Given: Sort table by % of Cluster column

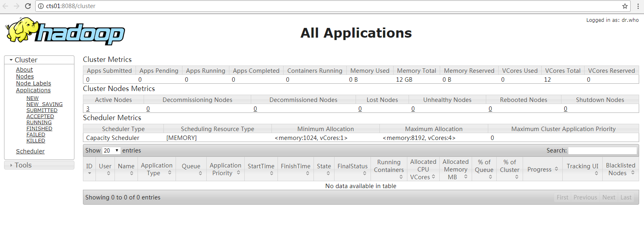Looking at the screenshot, I should [510, 169].
